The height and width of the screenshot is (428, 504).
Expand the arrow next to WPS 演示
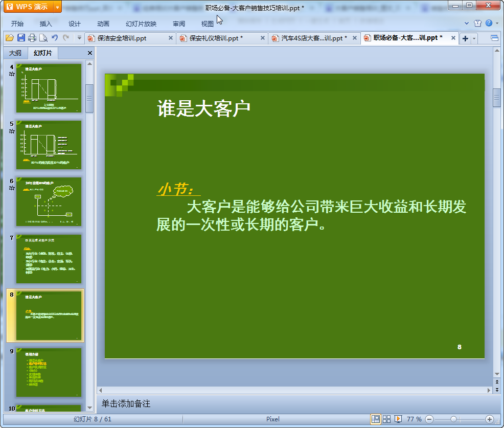[57, 7]
